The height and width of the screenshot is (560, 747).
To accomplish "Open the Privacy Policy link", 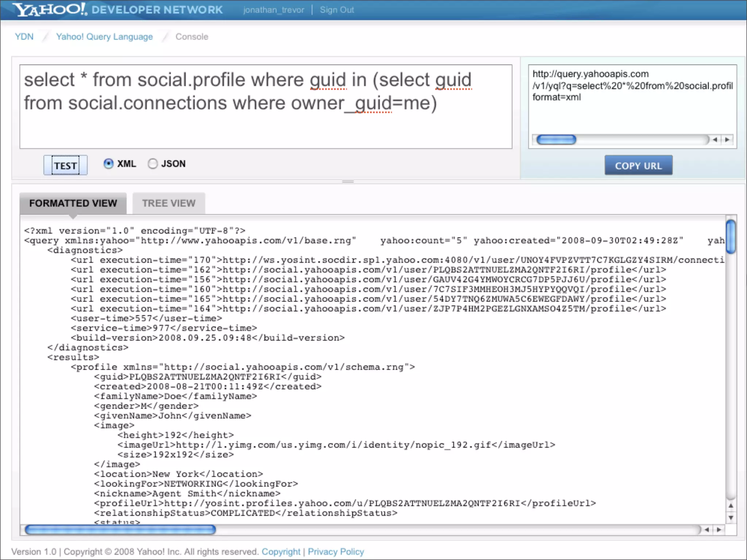I will (336, 552).
